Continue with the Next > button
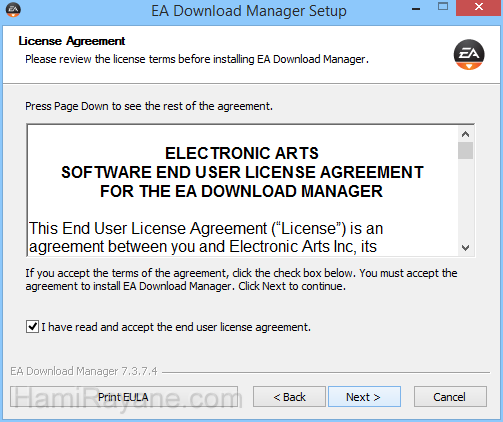The width and height of the screenshot is (503, 422). 364,397
